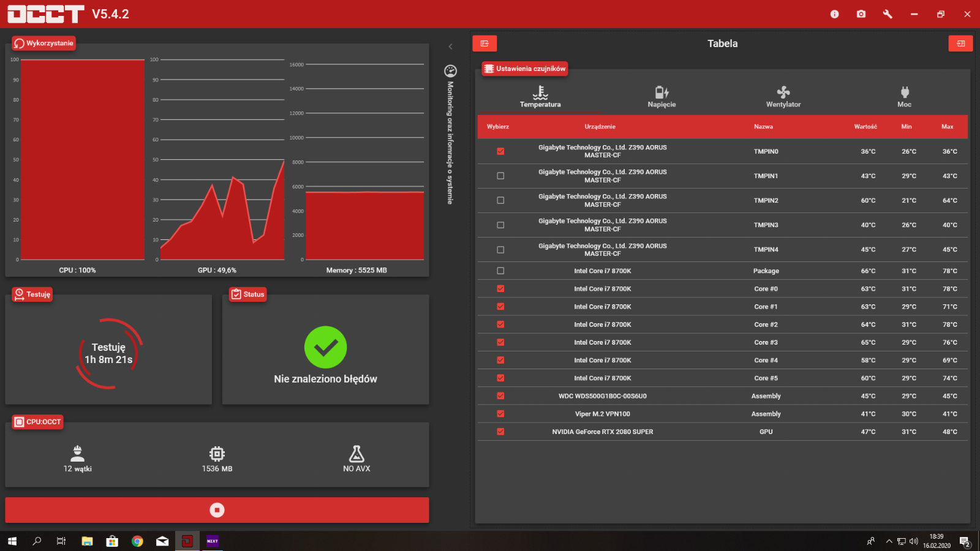Open system monitoring gauge icon
980x551 pixels.
(x=450, y=71)
